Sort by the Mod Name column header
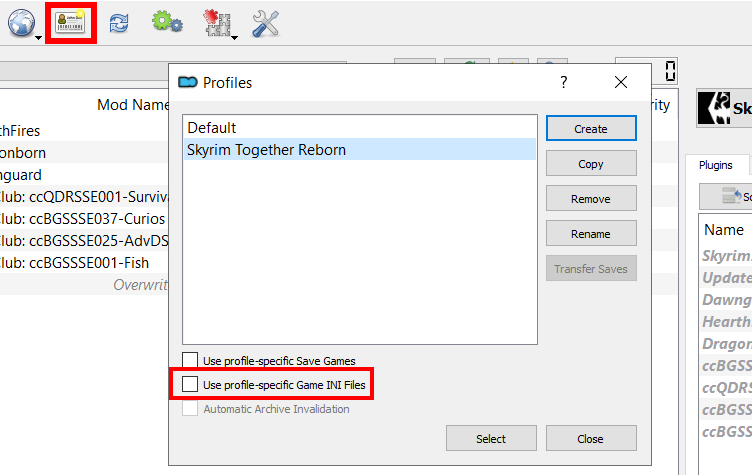Viewport: 752px width, 475px height. (x=132, y=104)
